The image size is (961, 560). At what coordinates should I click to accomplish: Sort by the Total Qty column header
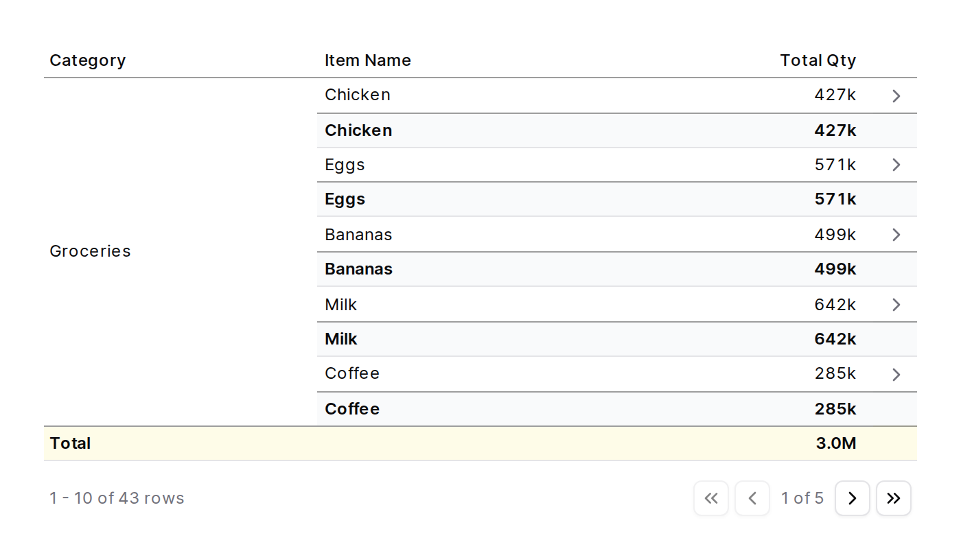point(818,60)
